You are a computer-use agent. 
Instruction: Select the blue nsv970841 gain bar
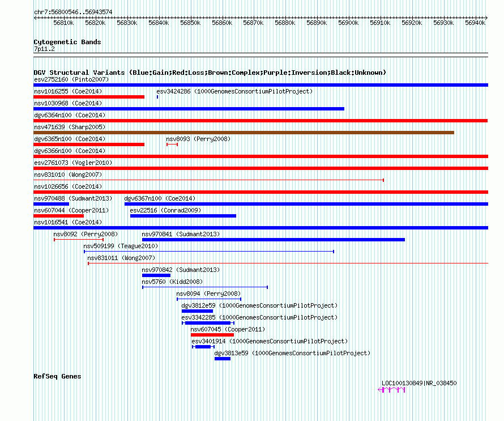click(273, 240)
